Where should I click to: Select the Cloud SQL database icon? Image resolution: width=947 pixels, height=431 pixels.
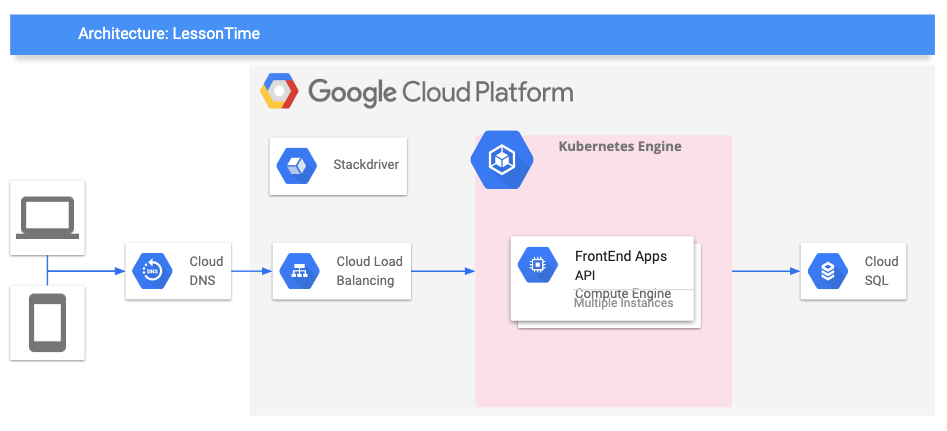coord(827,271)
